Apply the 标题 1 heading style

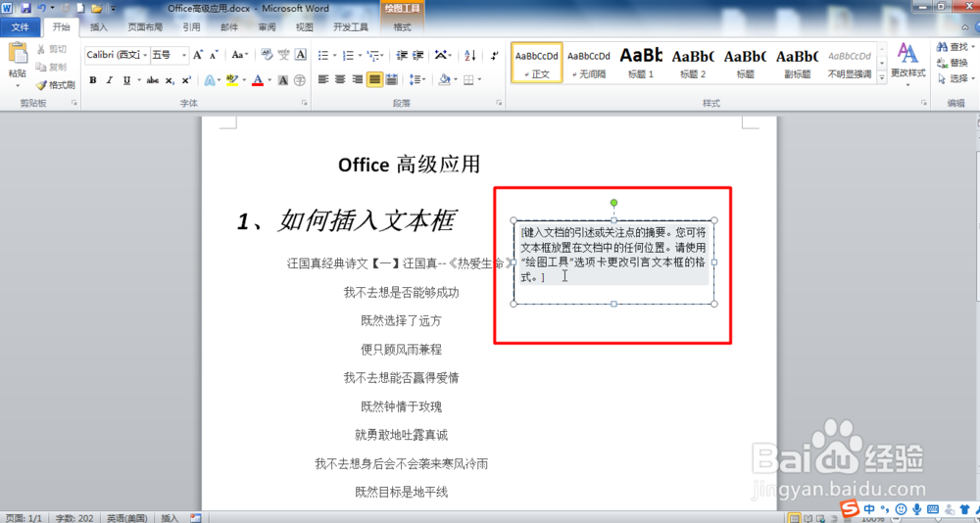(x=641, y=63)
